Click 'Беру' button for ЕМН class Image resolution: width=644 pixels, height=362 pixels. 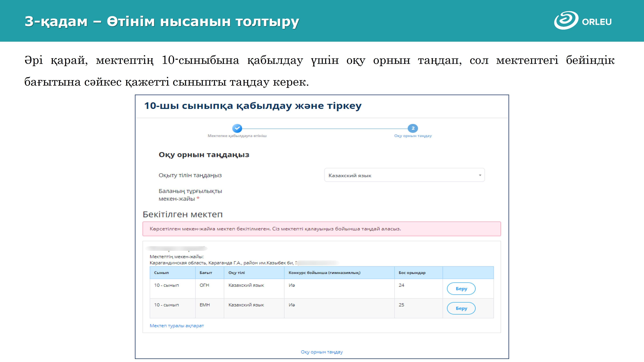point(461,308)
